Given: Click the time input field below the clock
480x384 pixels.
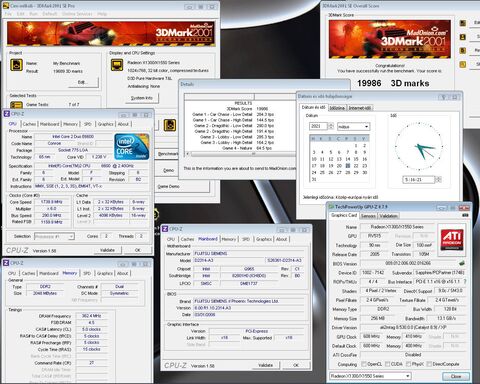Looking at the screenshot, I should click(x=418, y=180).
